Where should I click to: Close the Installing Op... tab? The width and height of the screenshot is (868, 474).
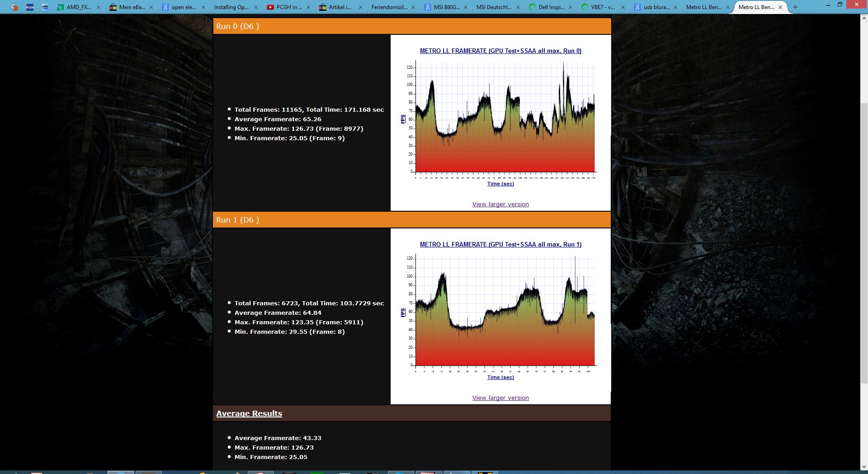click(x=256, y=7)
